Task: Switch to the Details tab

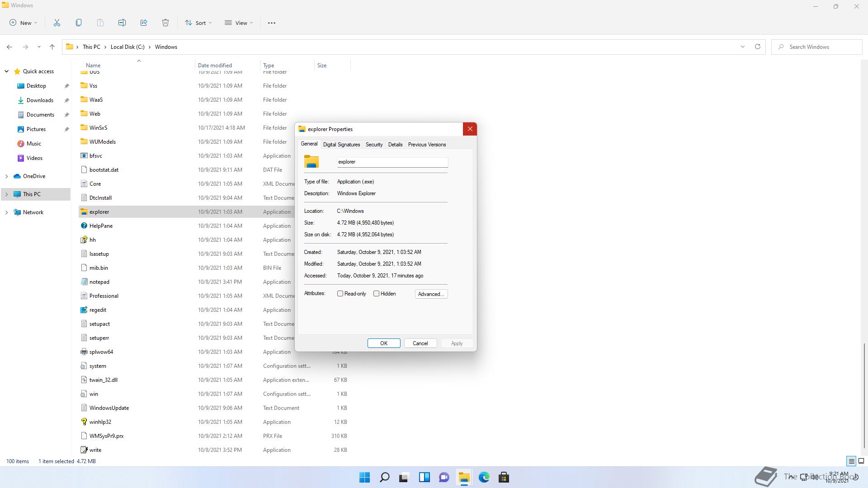Action: 395,145
